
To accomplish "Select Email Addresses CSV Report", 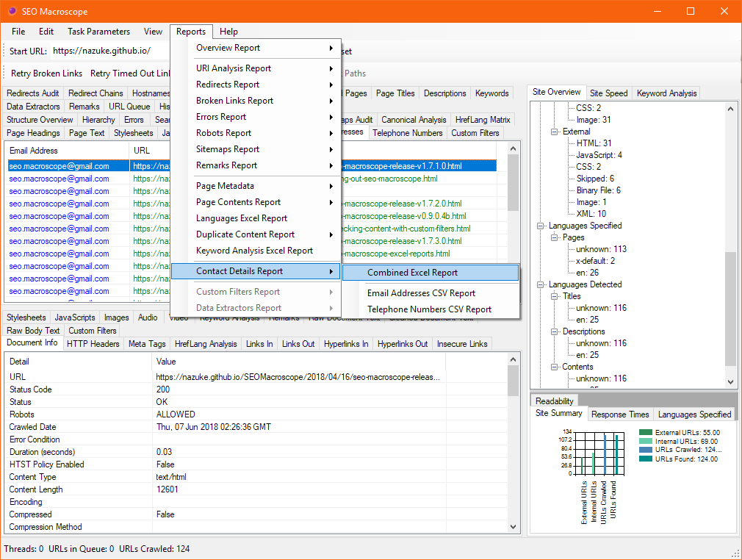I will 431,293.
